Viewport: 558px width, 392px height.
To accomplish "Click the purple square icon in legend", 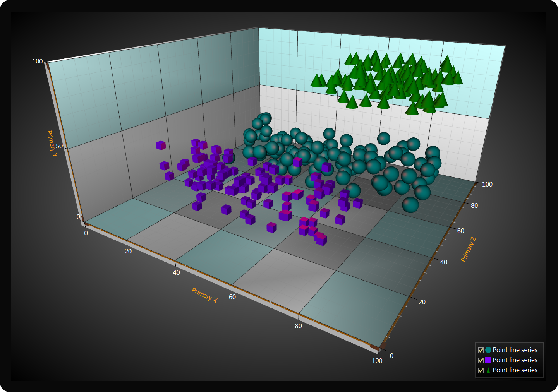I will pyautogui.click(x=488, y=360).
